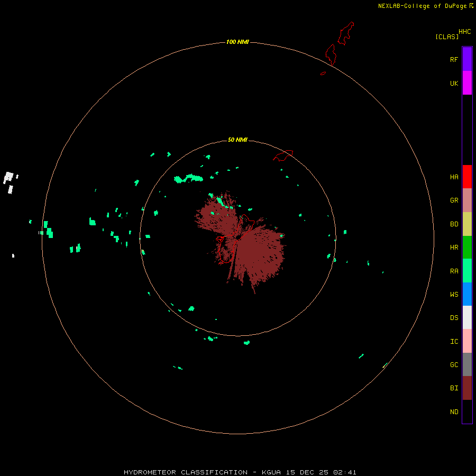Image resolution: width=476 pixels, height=476 pixels.
Task: Click the BD legend label
Action: coord(454,224)
